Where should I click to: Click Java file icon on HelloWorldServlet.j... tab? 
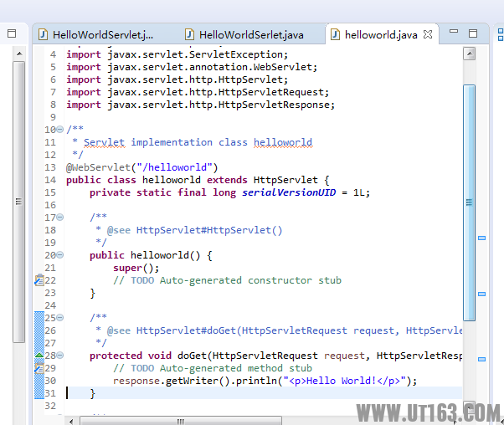[x=43, y=34]
